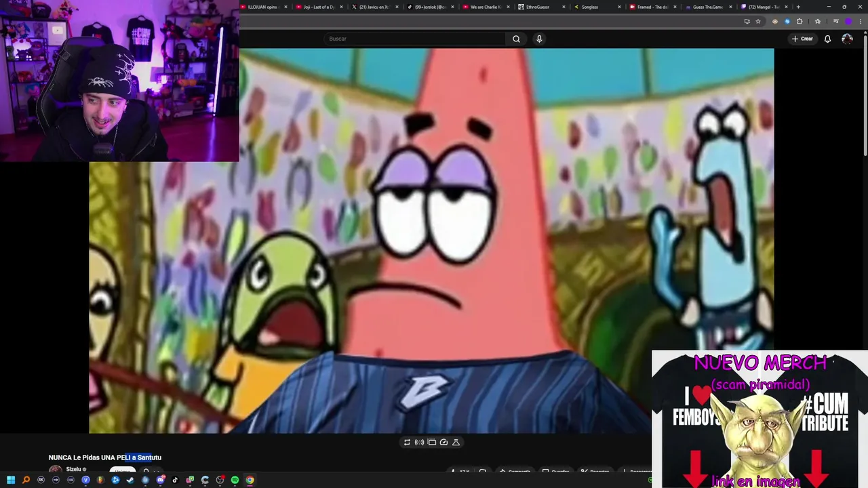This screenshot has height=488, width=868.
Task: Open TikTok from the taskbar
Action: click(175, 480)
